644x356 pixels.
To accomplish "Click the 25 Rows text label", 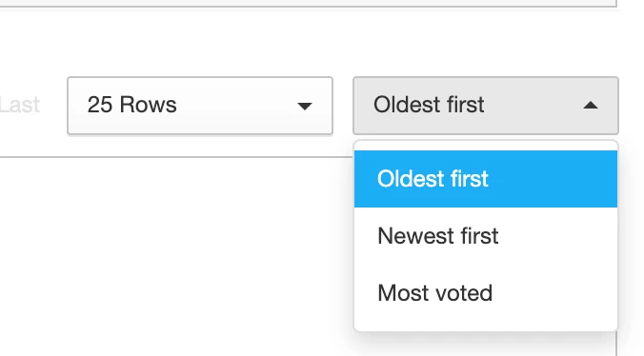I will click(x=131, y=105).
